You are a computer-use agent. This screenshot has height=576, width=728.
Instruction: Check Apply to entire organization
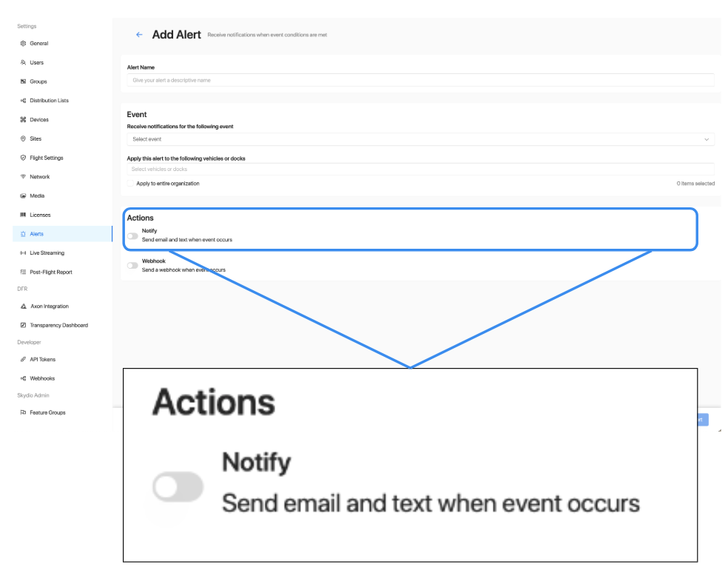pos(130,183)
